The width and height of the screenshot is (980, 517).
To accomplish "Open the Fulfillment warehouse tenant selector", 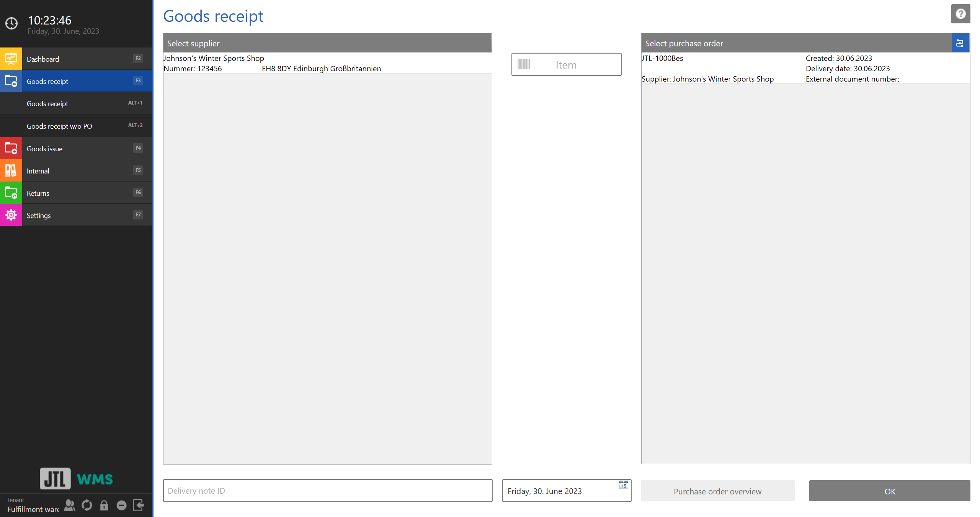I will (33, 509).
